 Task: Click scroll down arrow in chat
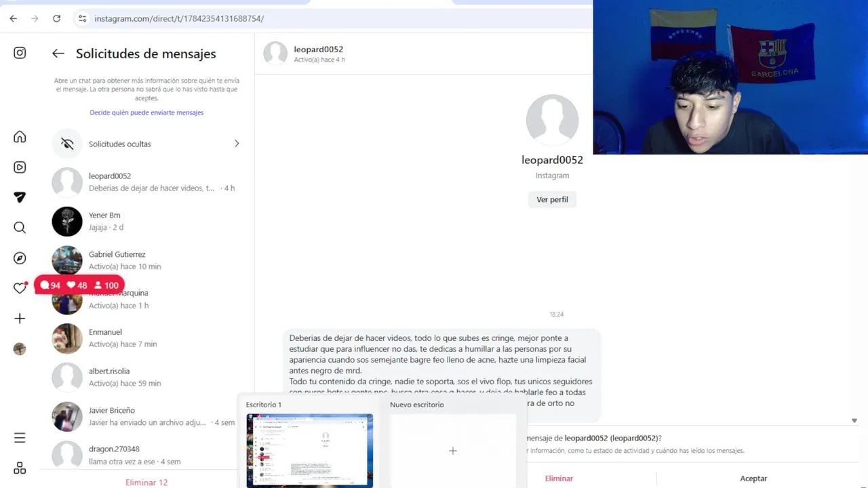[x=854, y=421]
